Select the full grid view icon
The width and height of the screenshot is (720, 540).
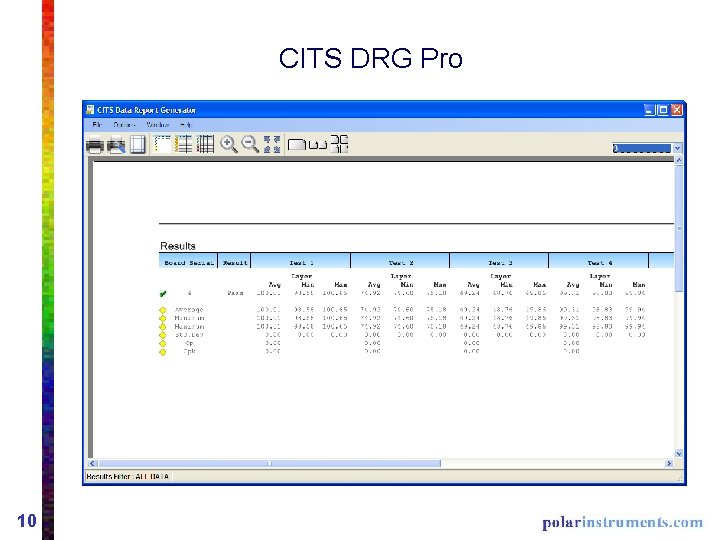click(205, 145)
